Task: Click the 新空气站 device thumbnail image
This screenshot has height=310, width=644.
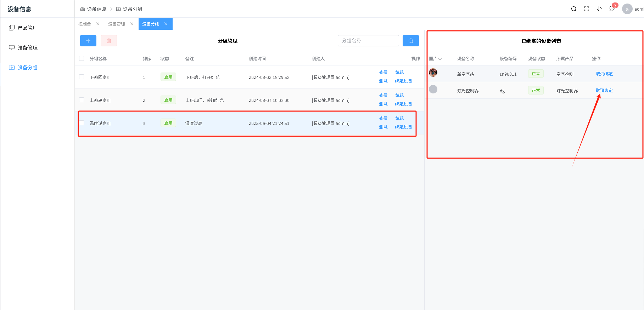Action: point(433,73)
